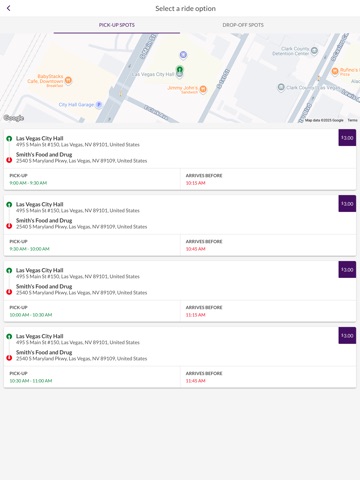Tap Las Vegas City Hall label on map

tap(153, 74)
